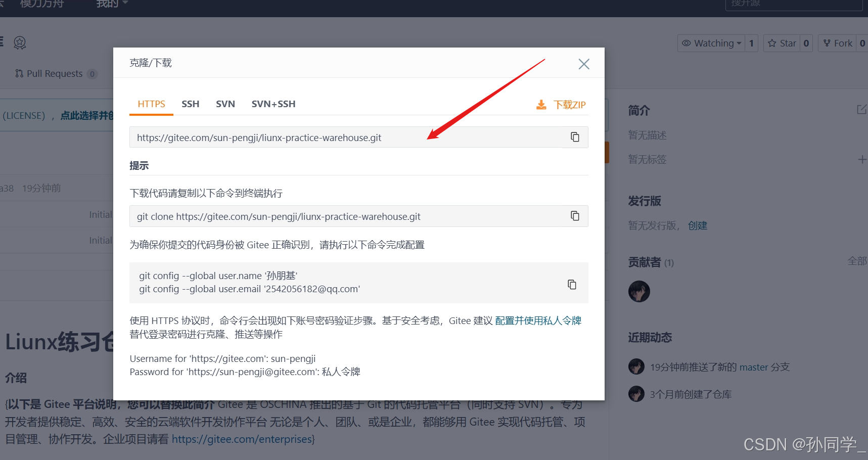Viewport: 868px width, 460px height.
Task: Click the 19分钟前 commit time text
Action: pyautogui.click(x=41, y=189)
